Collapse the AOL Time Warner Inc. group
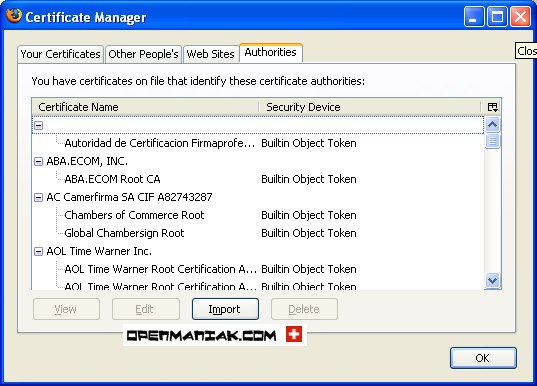This screenshot has width=537, height=386. 39,251
